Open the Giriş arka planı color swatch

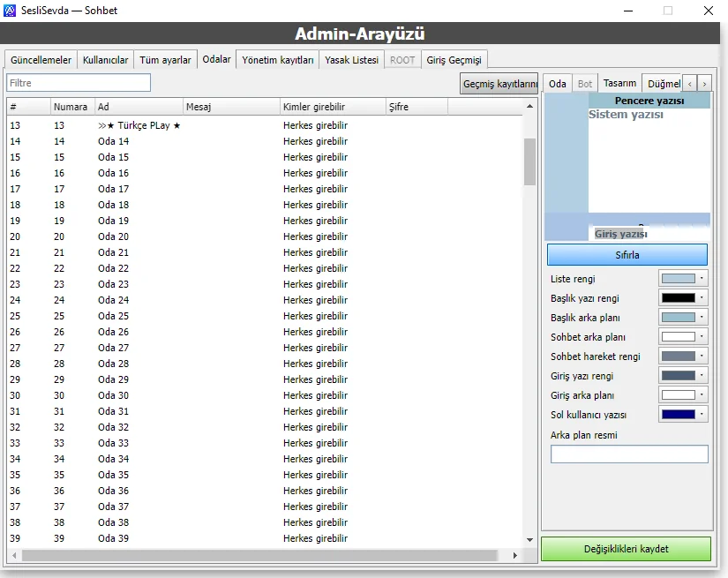(x=678, y=395)
